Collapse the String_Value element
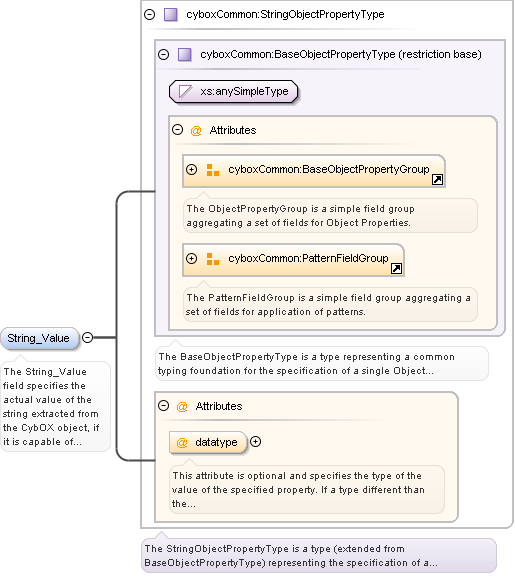Image resolution: width=515 pixels, height=576 pixels. tap(87, 337)
